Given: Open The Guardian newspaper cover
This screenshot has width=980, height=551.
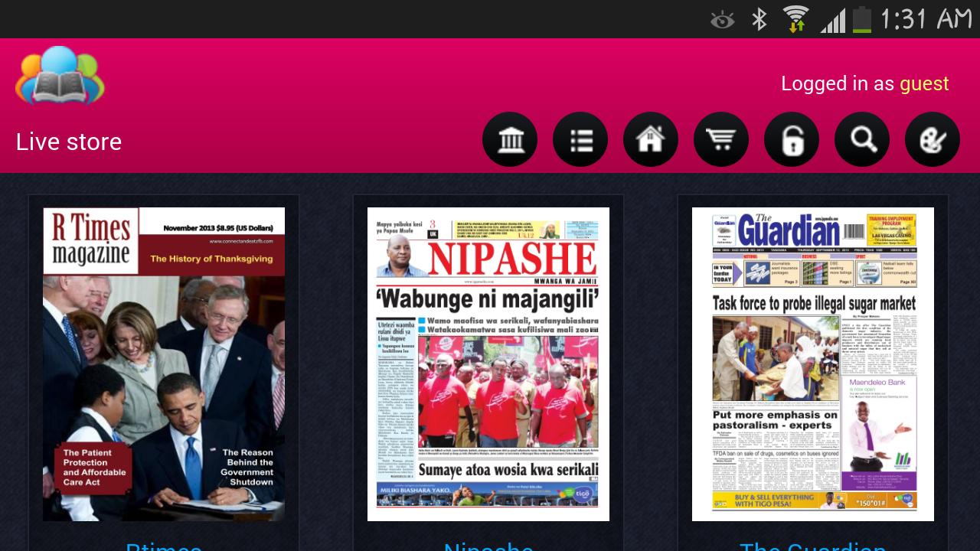Looking at the screenshot, I should (x=813, y=364).
